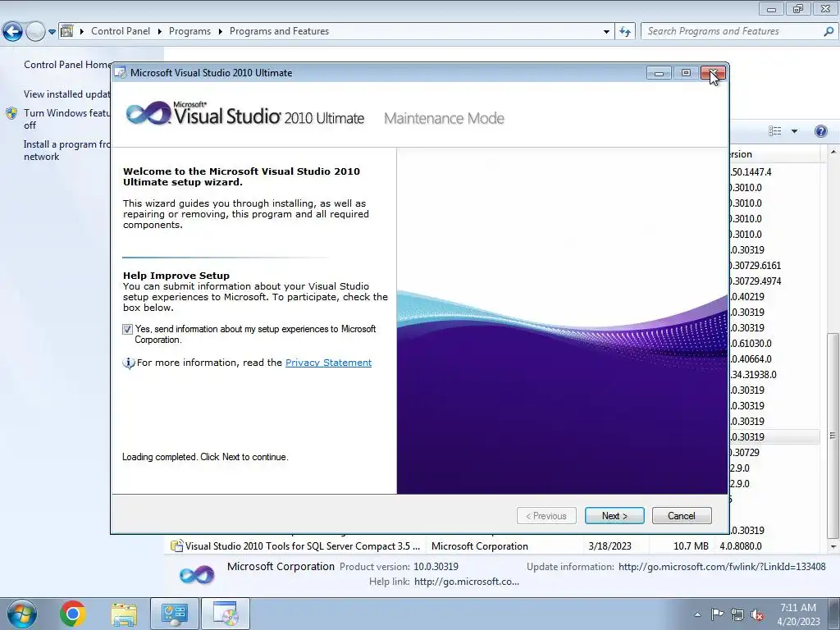Open Help via the blue question mark
Screen dimensions: 840x630
[820, 131]
